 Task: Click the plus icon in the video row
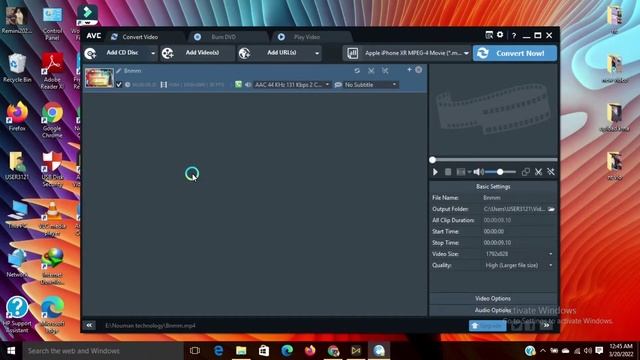pos(409,70)
